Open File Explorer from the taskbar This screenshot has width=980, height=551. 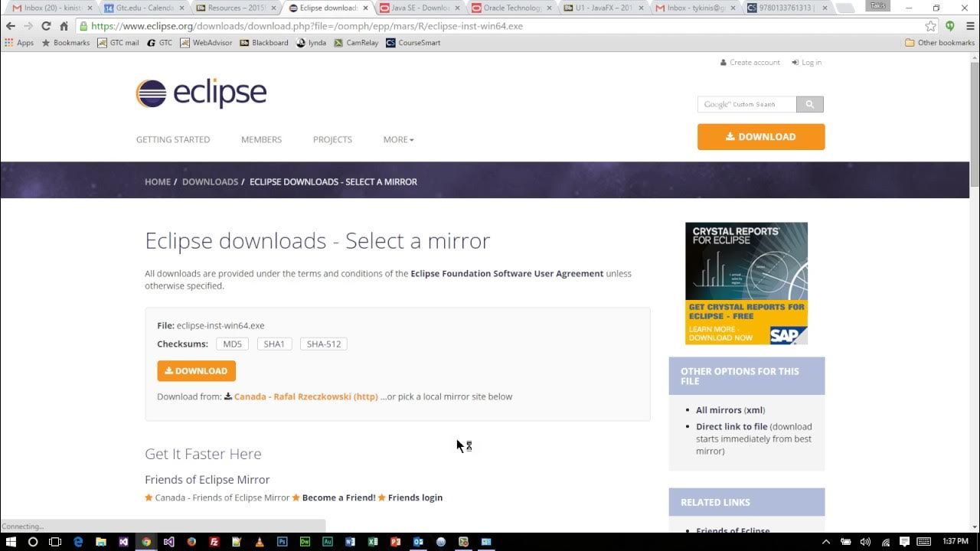(101, 542)
